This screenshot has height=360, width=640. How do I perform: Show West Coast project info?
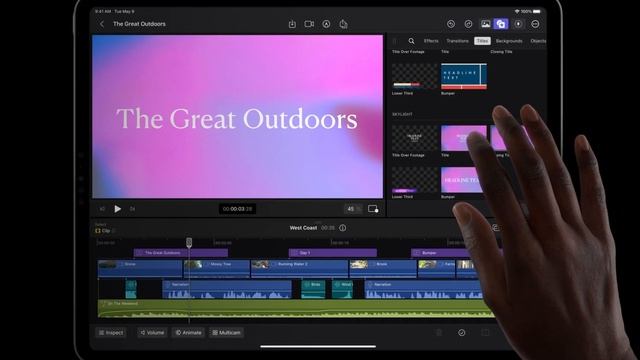[343, 228]
